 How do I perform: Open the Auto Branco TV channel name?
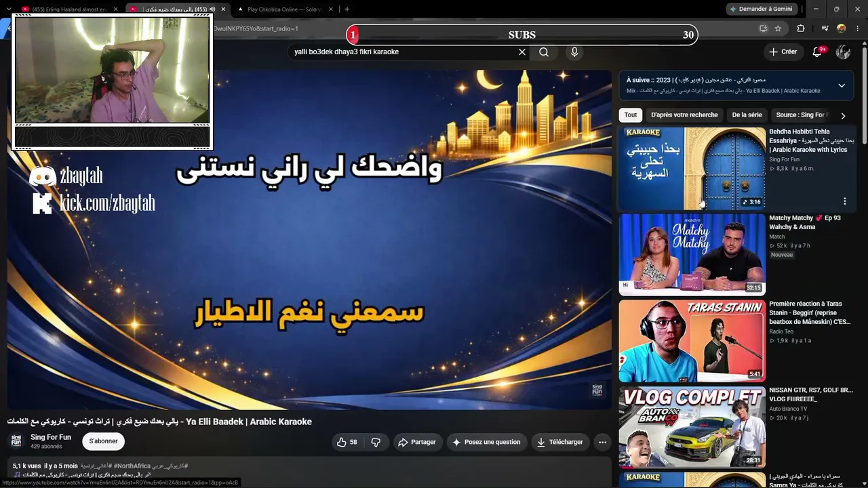click(x=788, y=409)
